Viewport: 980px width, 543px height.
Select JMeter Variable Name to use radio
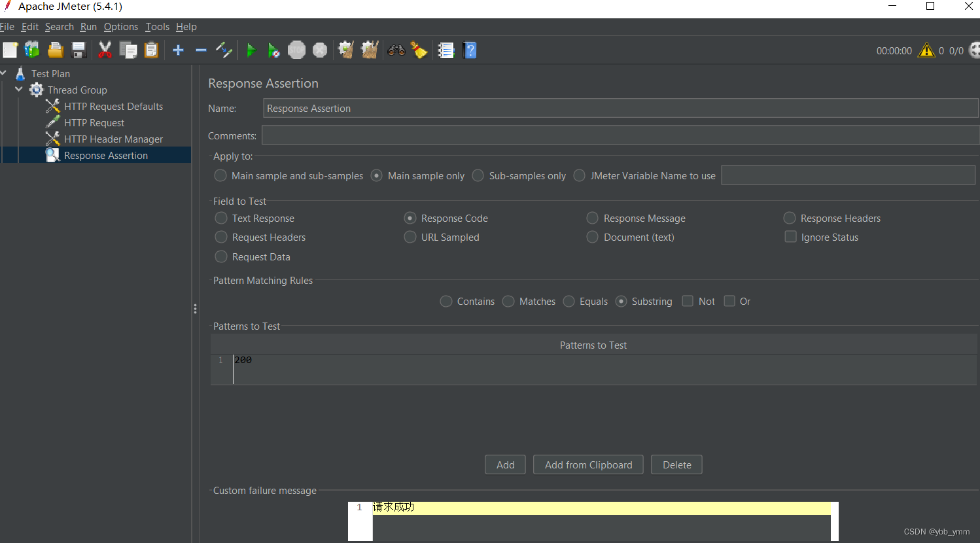coord(580,175)
